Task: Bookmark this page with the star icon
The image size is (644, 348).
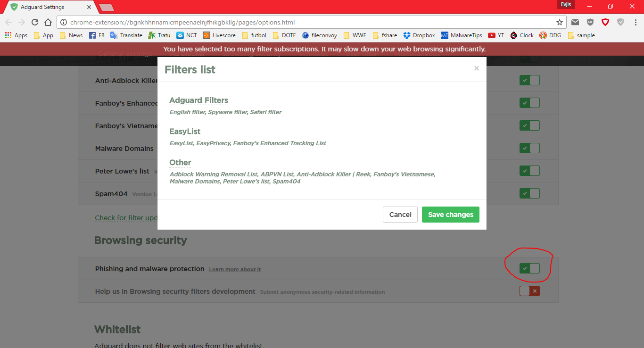Action: [x=560, y=22]
